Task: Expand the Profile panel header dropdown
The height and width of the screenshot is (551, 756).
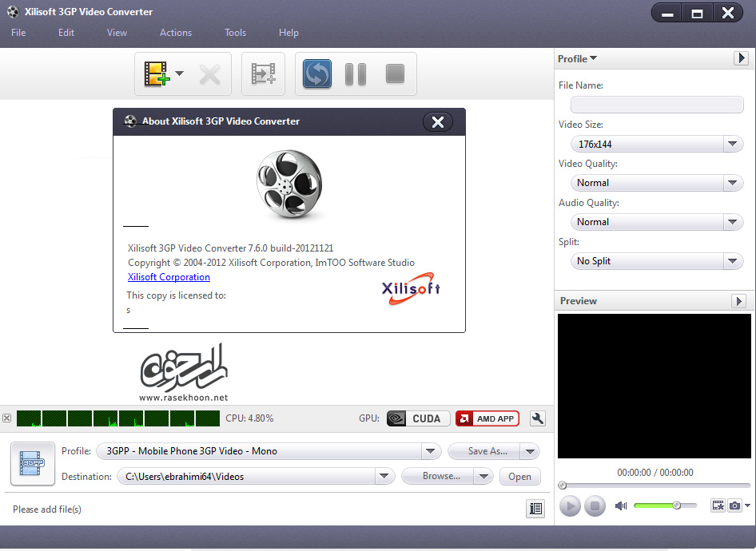Action: tap(577, 59)
